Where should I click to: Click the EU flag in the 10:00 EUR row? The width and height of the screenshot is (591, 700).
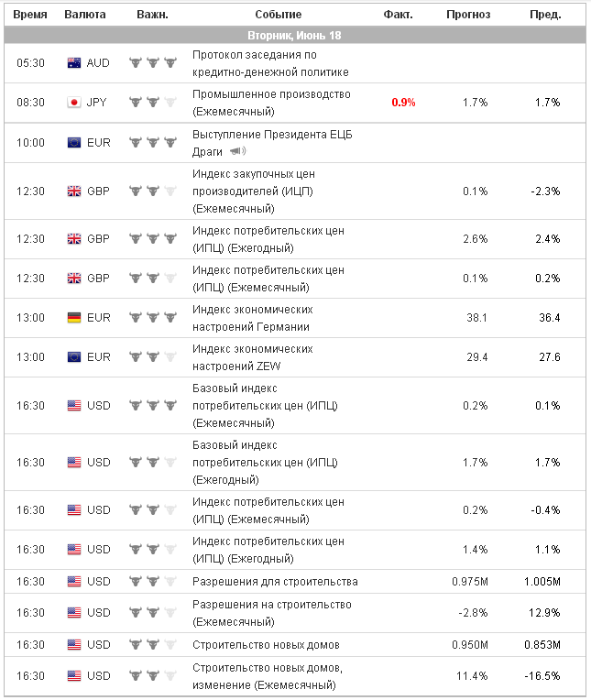click(x=75, y=142)
